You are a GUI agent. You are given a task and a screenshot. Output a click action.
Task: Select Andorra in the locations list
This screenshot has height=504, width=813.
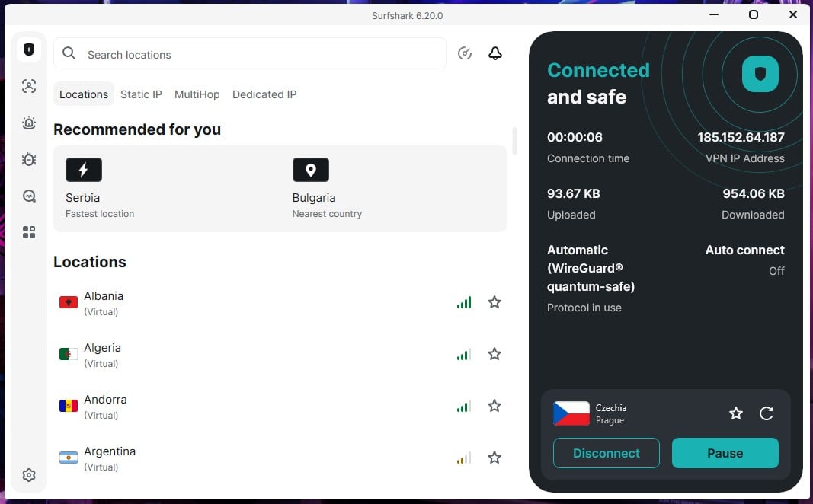280,407
